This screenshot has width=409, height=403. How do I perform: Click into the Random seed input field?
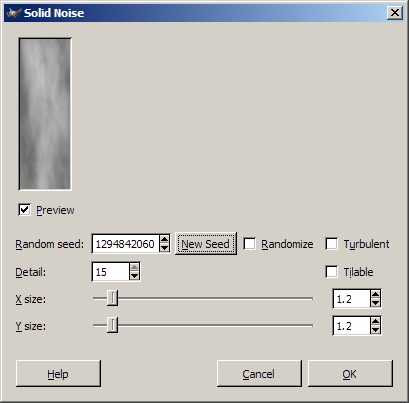(126, 244)
